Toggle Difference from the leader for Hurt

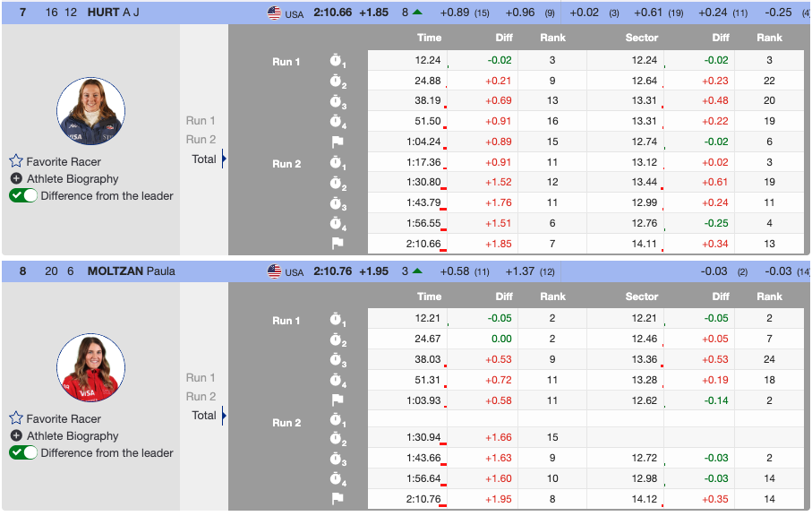pyautogui.click(x=23, y=196)
